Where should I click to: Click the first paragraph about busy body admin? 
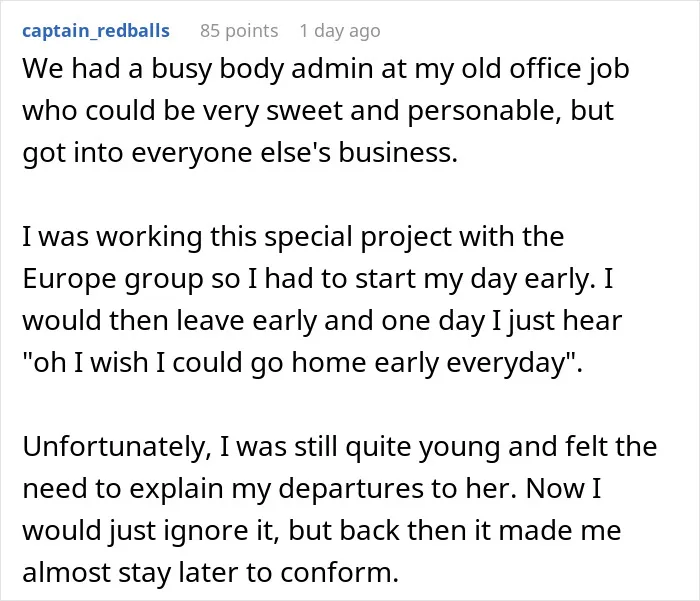tap(326, 111)
